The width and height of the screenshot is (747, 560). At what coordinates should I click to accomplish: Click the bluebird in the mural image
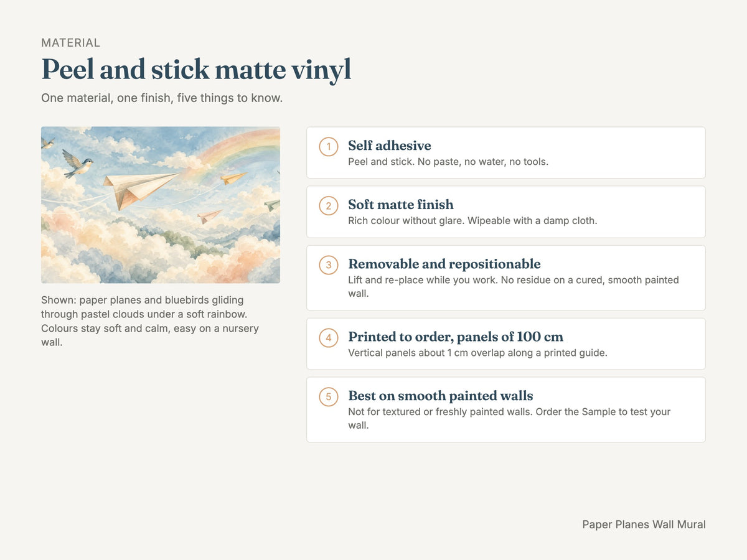coord(78,163)
